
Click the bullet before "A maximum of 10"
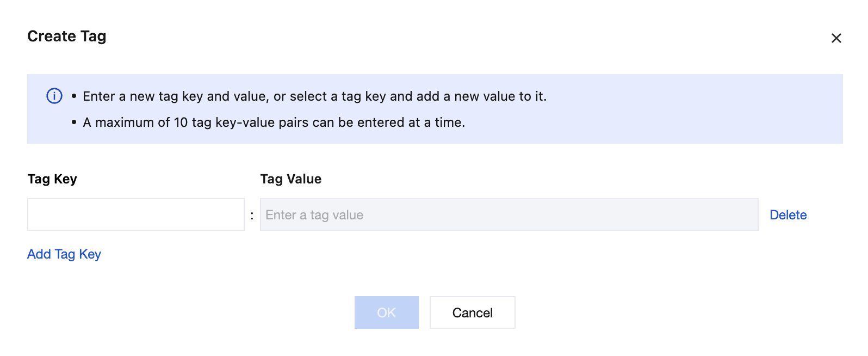click(x=74, y=122)
